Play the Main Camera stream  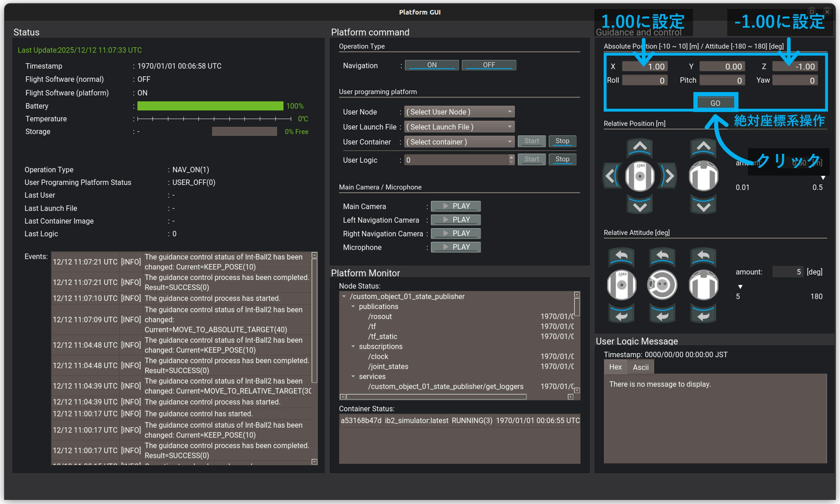click(455, 206)
